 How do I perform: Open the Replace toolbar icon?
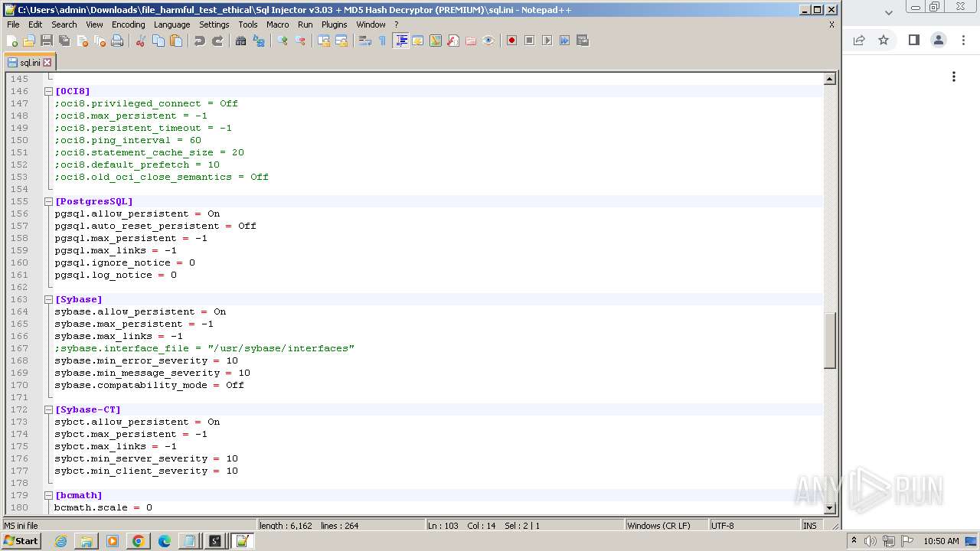click(259, 41)
